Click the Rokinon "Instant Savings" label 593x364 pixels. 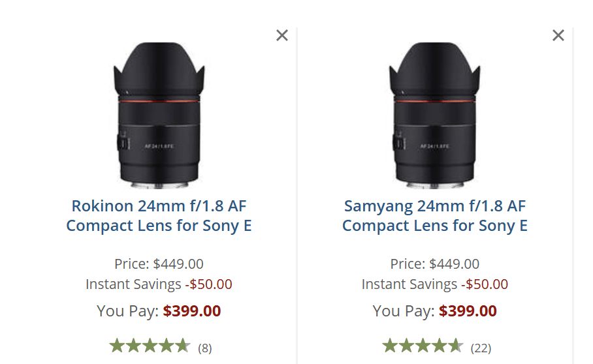pos(133,284)
